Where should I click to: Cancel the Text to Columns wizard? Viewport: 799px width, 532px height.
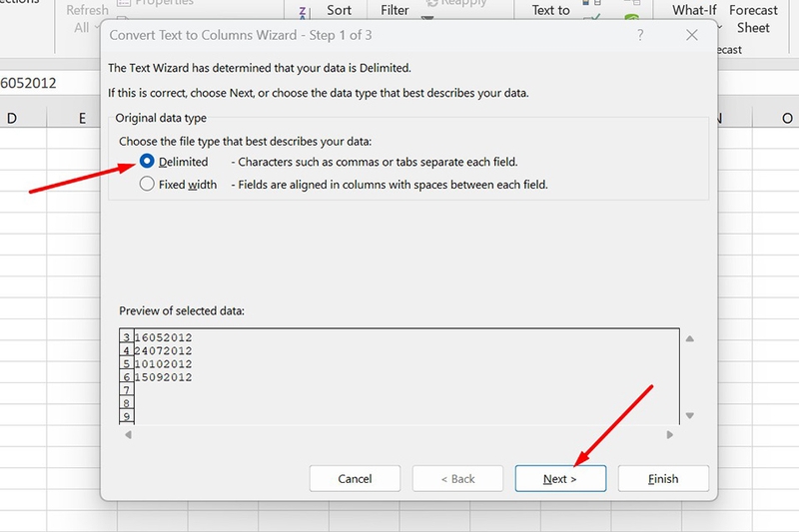click(x=355, y=478)
